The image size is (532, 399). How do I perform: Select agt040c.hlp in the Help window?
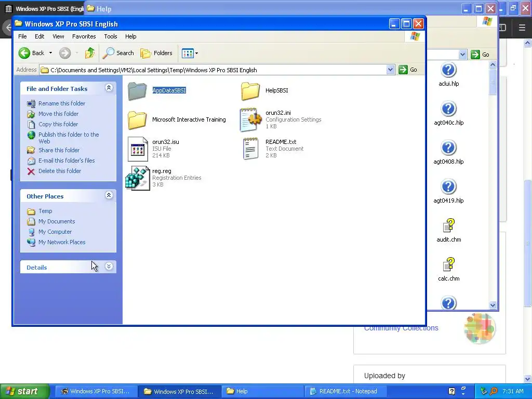(448, 114)
